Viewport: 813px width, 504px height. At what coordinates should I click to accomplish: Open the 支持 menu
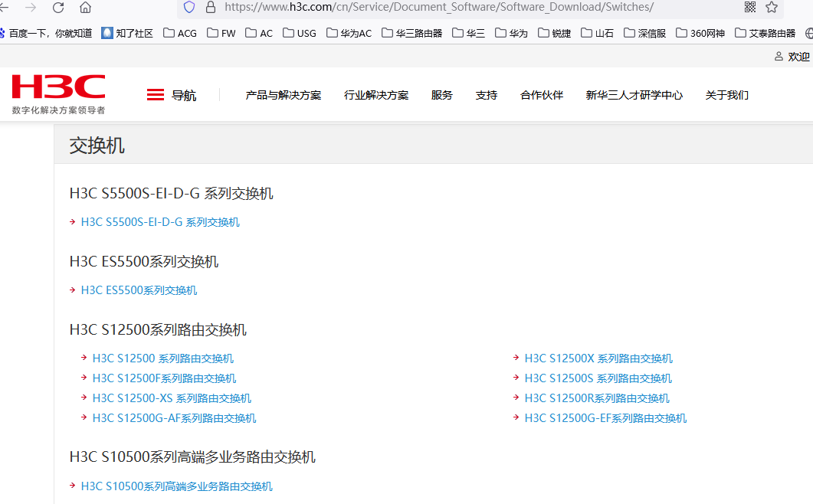(487, 95)
